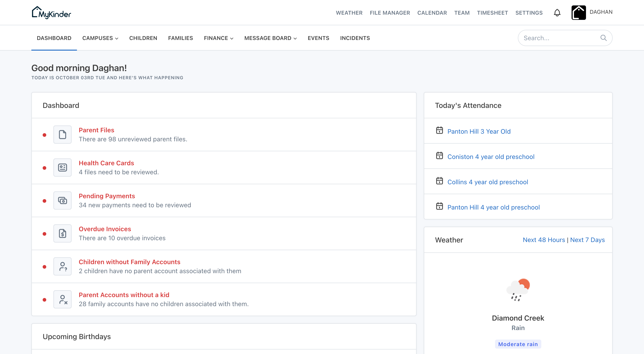The image size is (644, 354).
Task: Click the DAGHAN username
Action: tap(601, 12)
